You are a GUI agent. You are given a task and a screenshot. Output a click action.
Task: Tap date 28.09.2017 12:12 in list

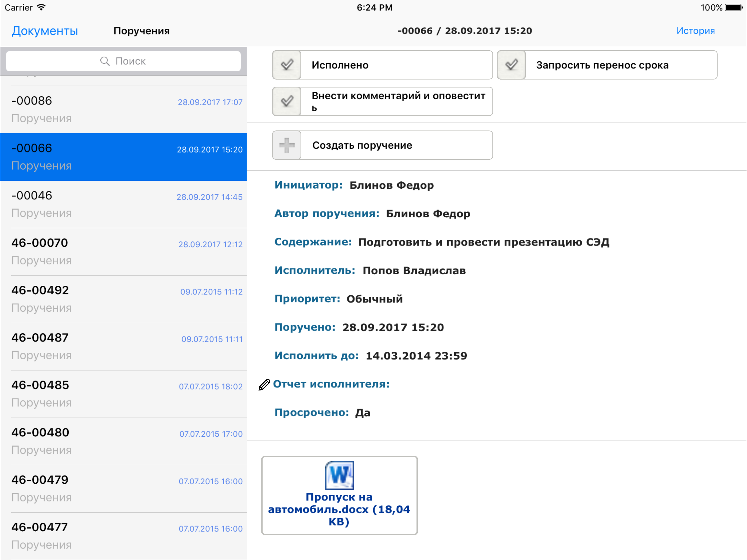point(210,244)
